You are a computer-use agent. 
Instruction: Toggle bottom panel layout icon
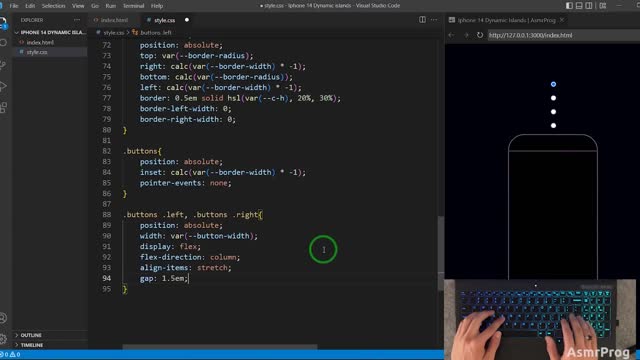pyautogui.click(x=579, y=6)
